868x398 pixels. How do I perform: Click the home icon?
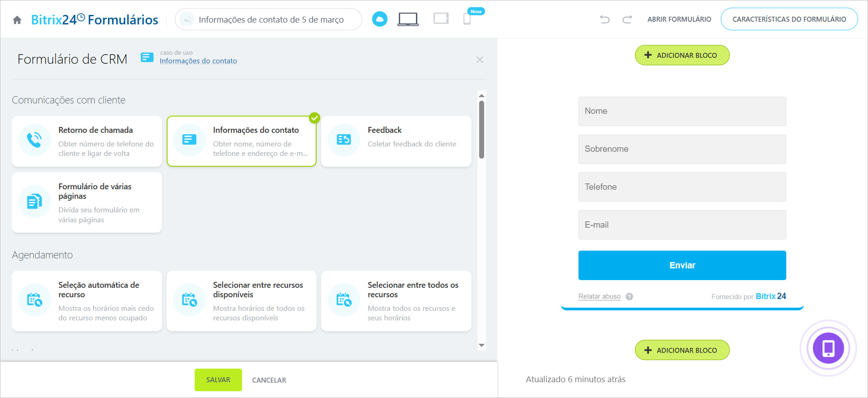pos(17,20)
